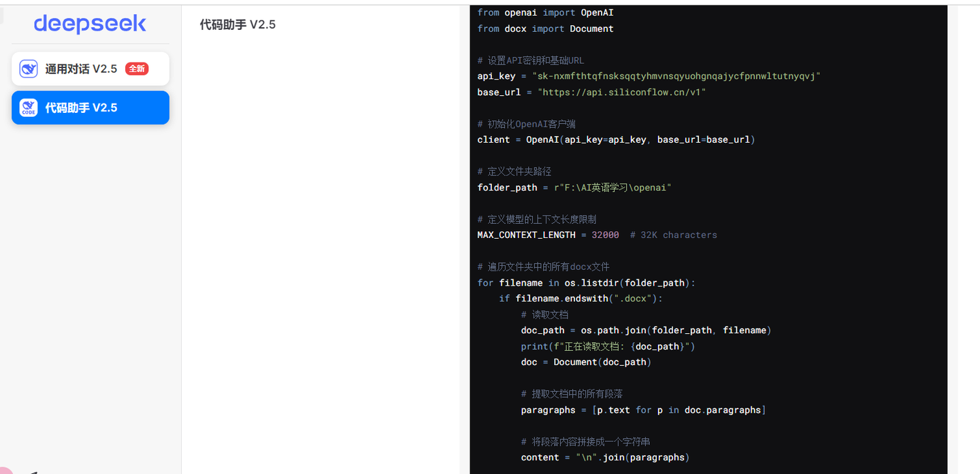
Task: Click the OpenAI client initialization line
Action: 616,139
